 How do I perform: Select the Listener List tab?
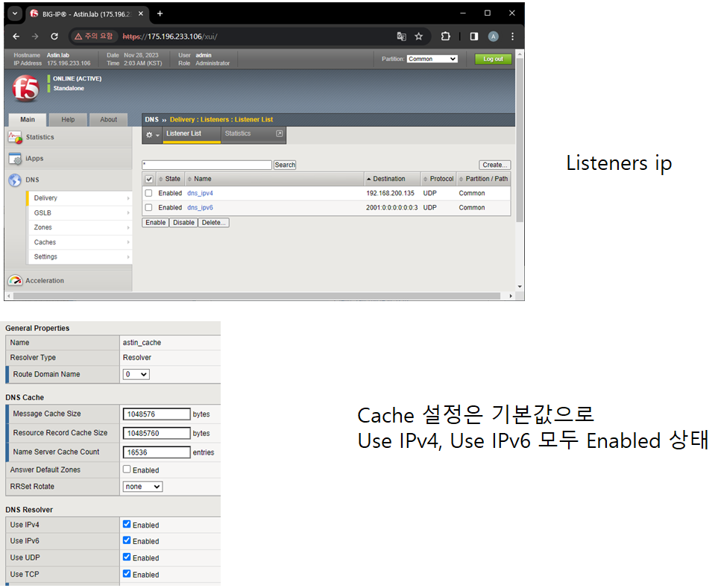coord(192,134)
